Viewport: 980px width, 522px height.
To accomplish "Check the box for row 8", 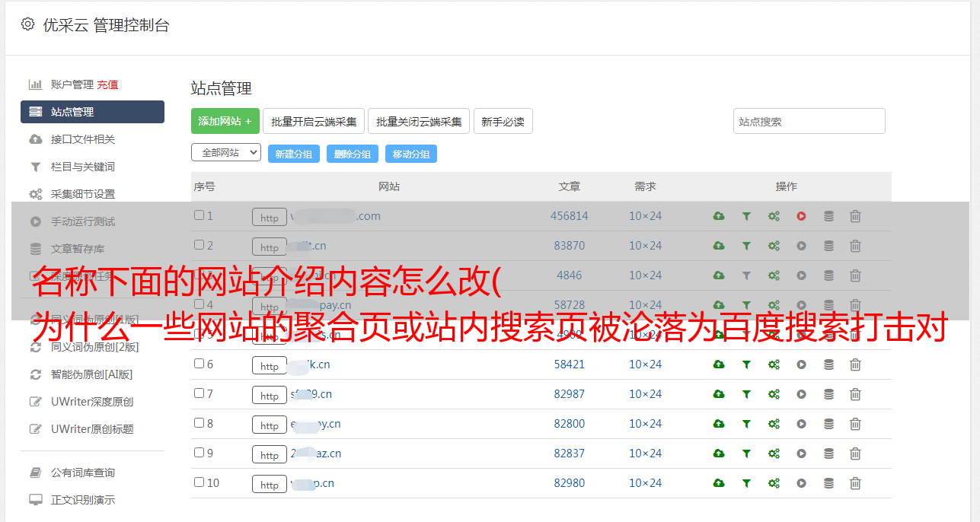I will (199, 423).
